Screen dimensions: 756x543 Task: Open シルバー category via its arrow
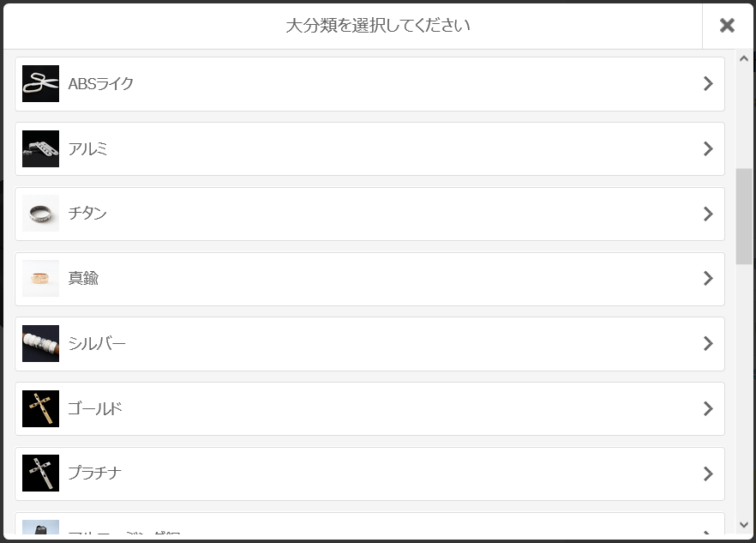tap(708, 343)
